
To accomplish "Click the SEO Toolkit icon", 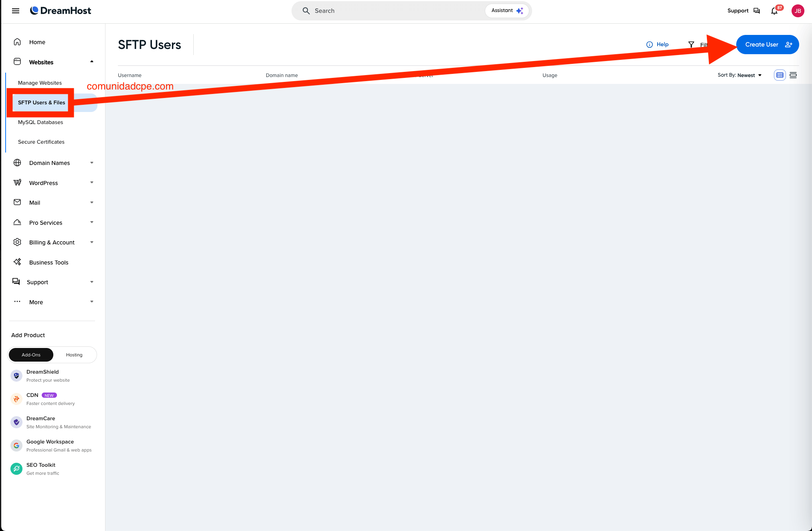I will click(16, 469).
